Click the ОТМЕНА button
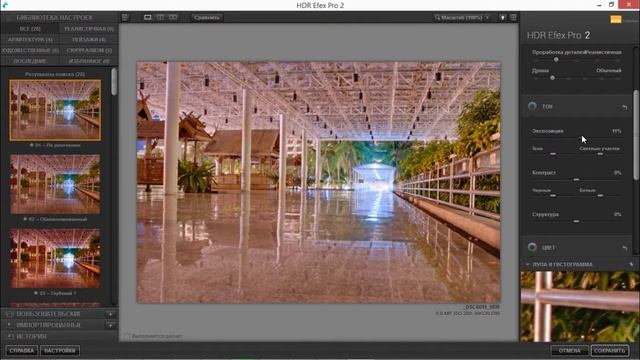The height and width of the screenshot is (360, 640). 569,351
